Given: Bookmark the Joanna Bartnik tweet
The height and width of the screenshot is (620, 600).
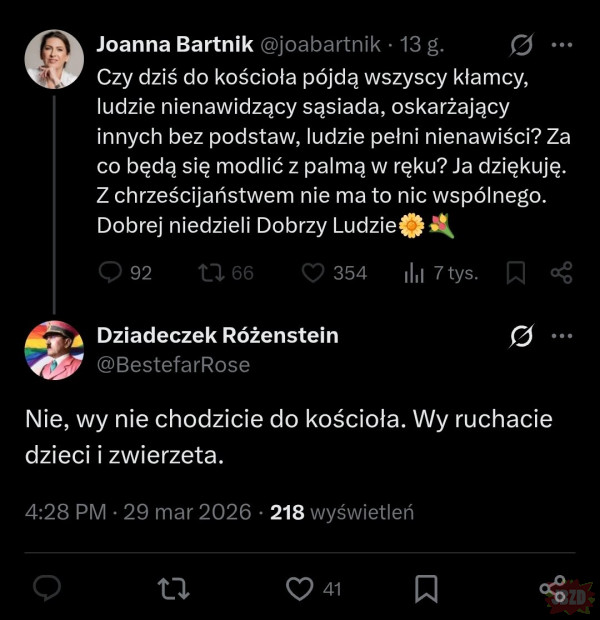Looking at the screenshot, I should [x=516, y=272].
